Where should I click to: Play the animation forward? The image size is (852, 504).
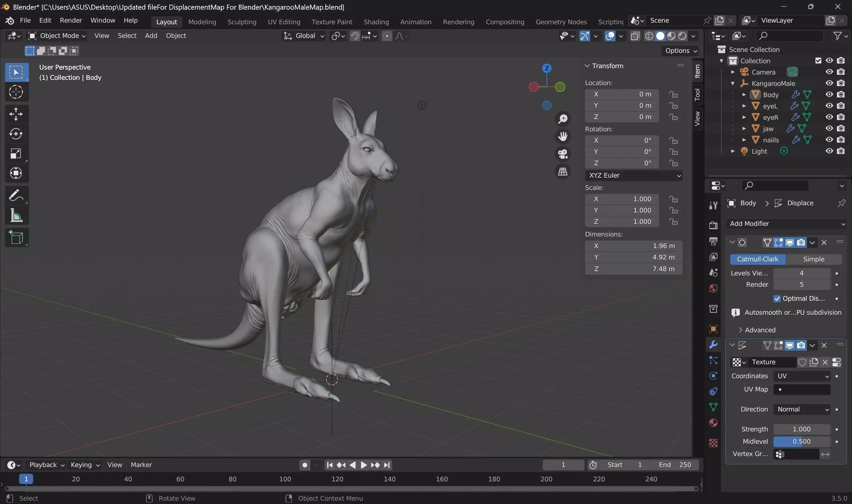363,465
